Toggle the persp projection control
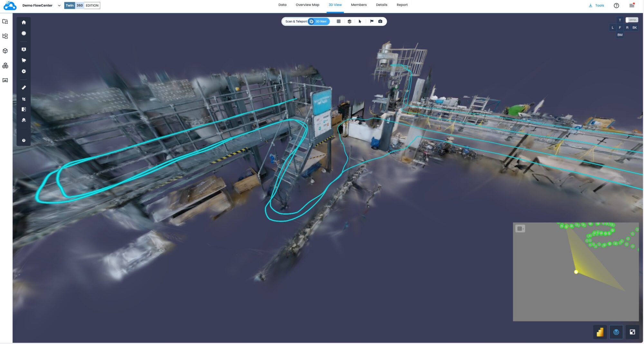 coord(632,20)
